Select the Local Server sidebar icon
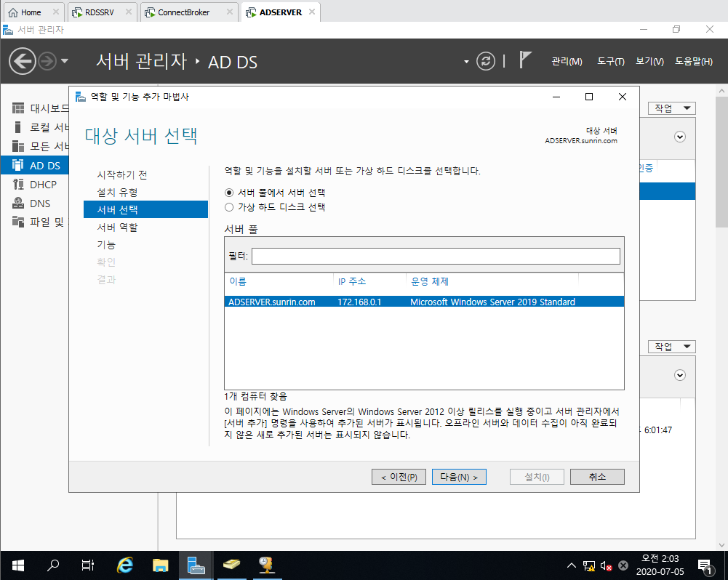728x580 pixels. [17, 127]
